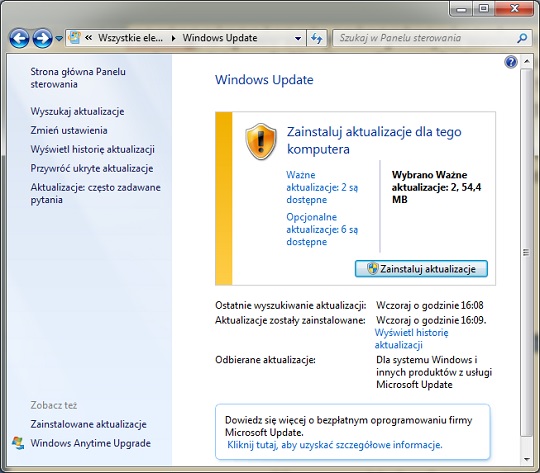This screenshot has width=540, height=473.
Task: Minimize the Windows Update window
Action: pyautogui.click(x=461, y=9)
